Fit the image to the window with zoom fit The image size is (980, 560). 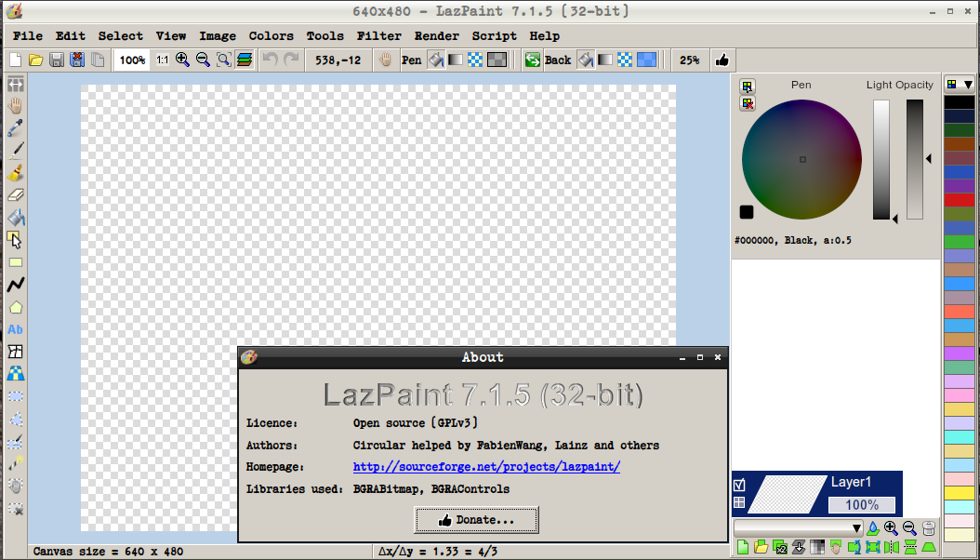click(x=224, y=60)
